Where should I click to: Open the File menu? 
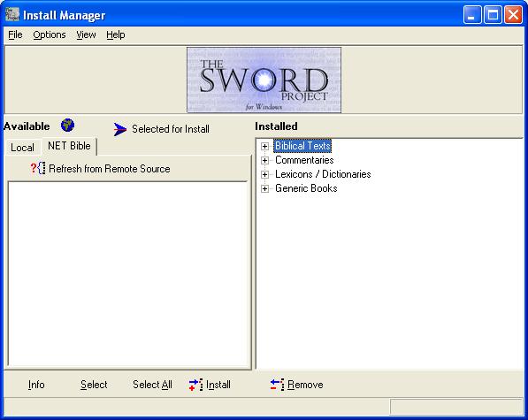click(x=15, y=34)
